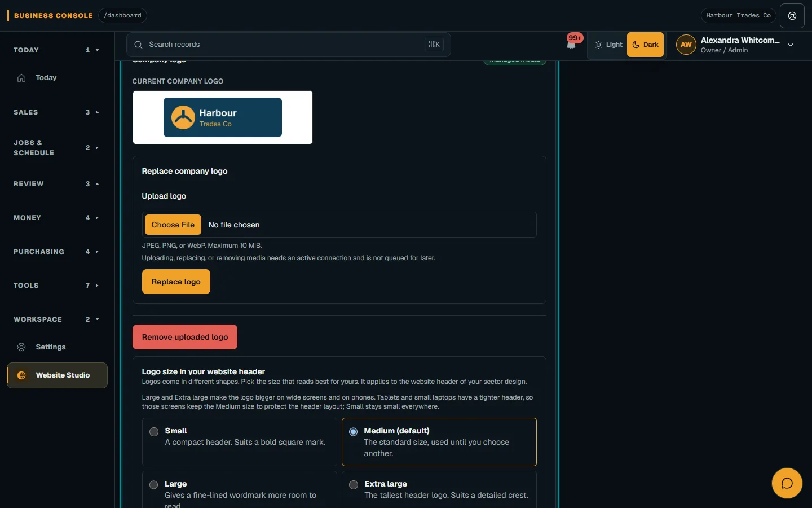812x508 pixels.
Task: Open the user account dropdown chevron
Action: [791, 45]
